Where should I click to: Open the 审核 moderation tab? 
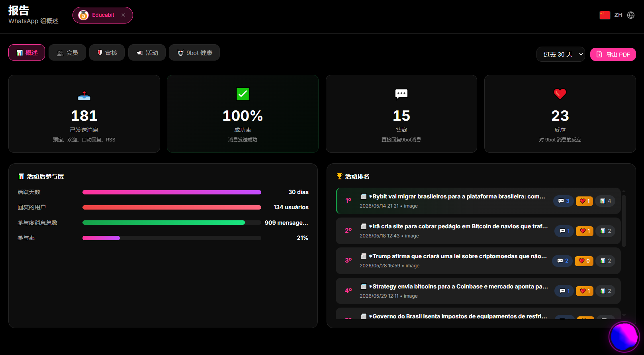[x=107, y=53]
